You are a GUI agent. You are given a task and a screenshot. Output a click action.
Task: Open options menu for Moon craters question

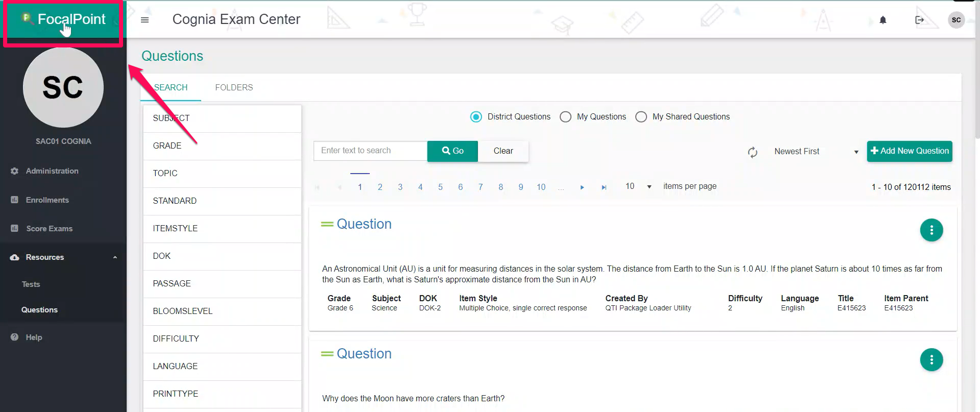click(931, 360)
